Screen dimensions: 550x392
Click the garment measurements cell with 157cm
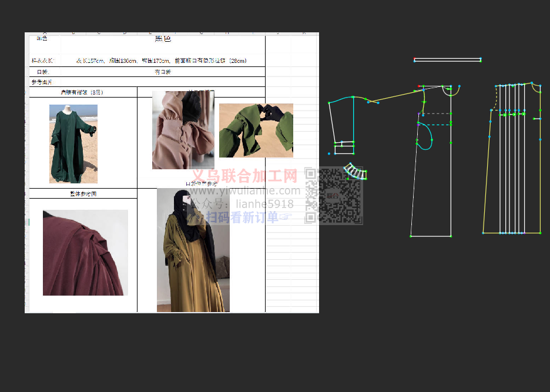[162, 61]
